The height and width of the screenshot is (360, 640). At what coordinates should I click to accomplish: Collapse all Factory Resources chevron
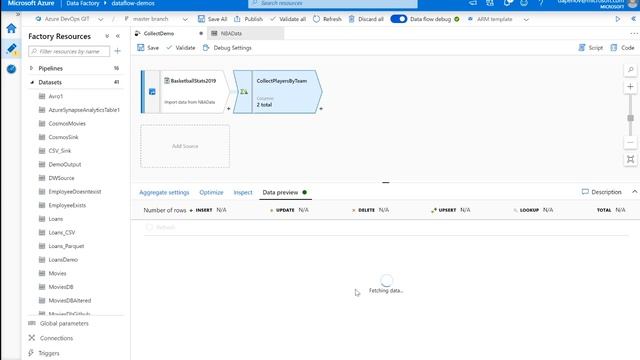pos(107,36)
